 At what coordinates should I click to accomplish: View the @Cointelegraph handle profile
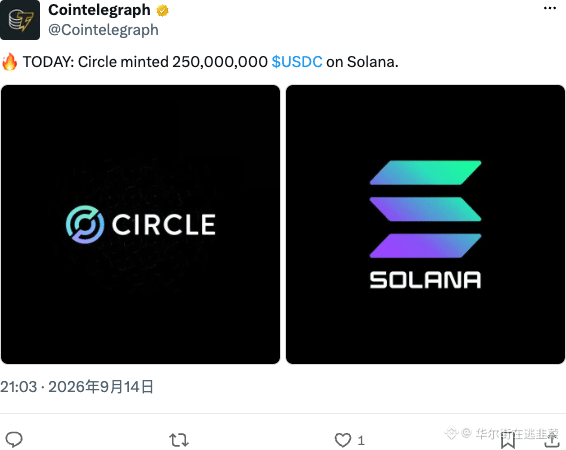(103, 30)
